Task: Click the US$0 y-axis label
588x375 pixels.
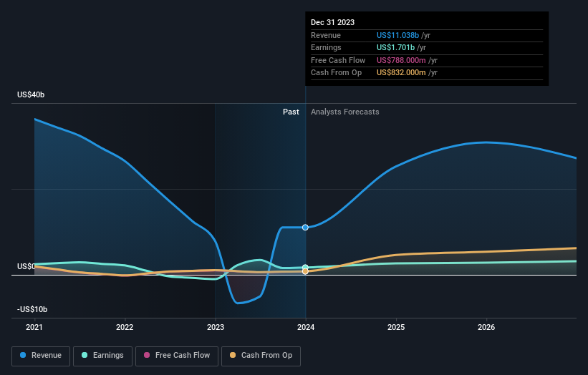Action: click(26, 266)
